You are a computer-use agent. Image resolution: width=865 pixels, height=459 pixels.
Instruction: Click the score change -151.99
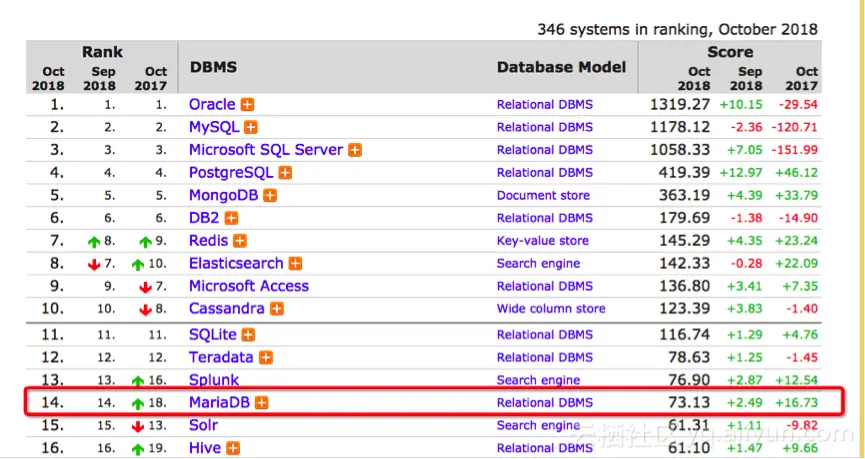point(794,150)
